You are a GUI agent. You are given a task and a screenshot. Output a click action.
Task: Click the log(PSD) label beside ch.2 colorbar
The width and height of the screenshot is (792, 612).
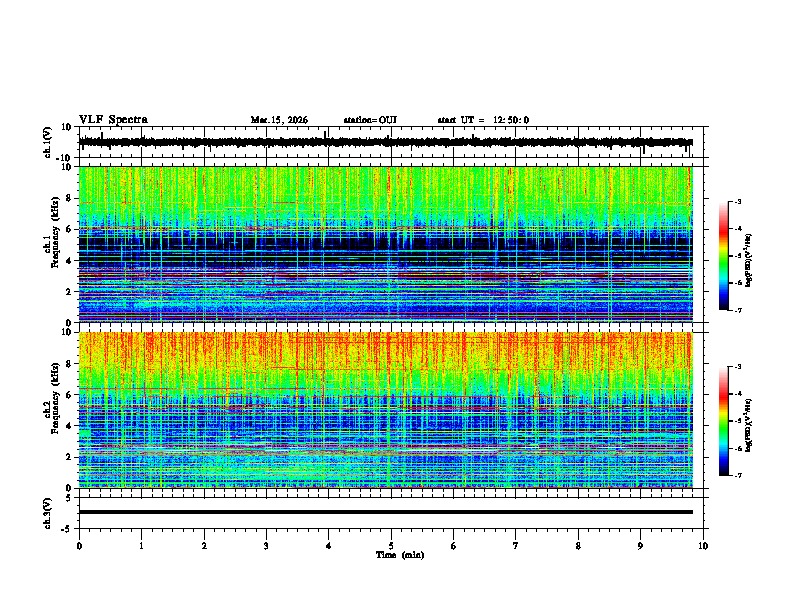[x=748, y=425]
